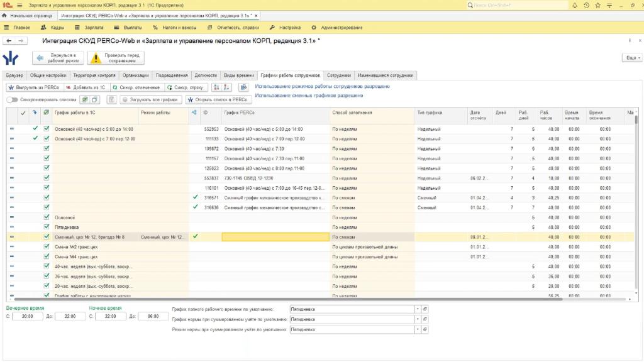Switch to the 'Сотрудники' tab

(x=339, y=75)
